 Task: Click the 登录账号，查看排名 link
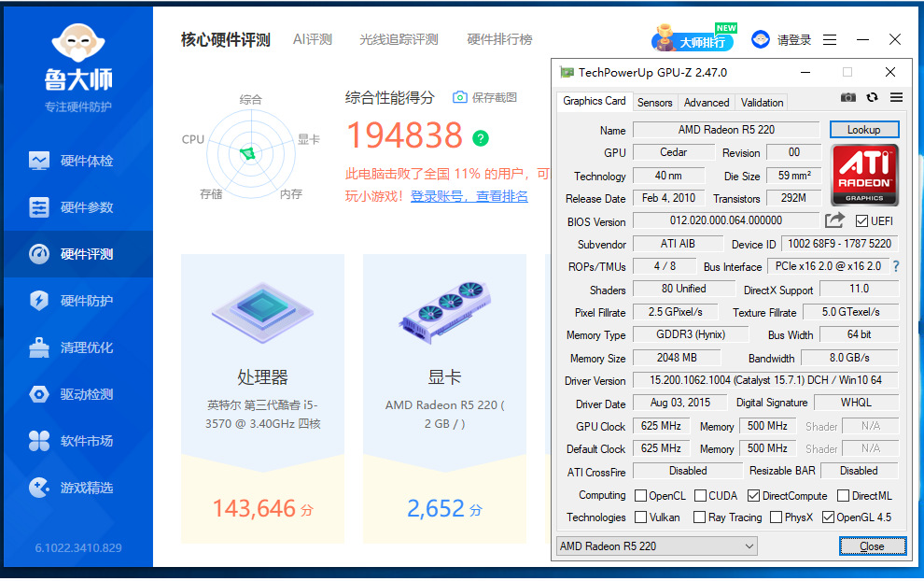(x=469, y=196)
